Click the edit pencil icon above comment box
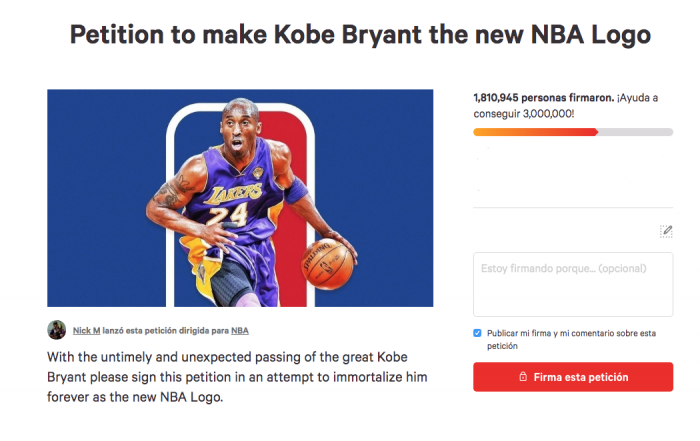Image resolution: width=700 pixels, height=441 pixels. click(666, 231)
